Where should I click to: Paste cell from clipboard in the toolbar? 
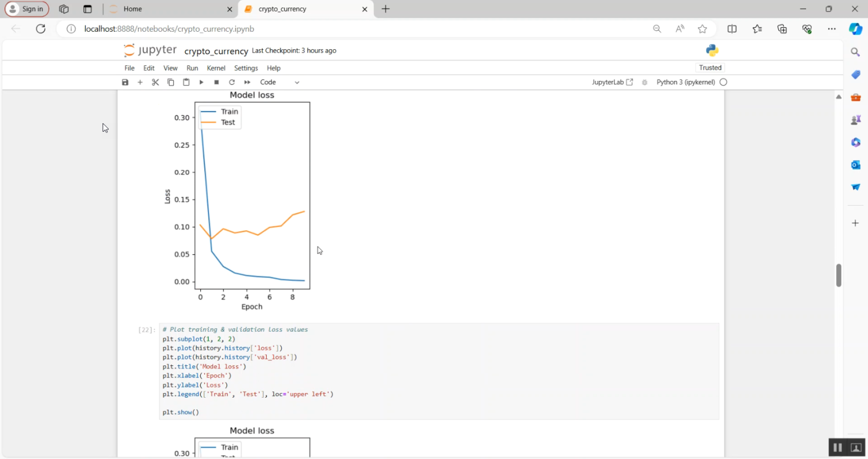[x=186, y=82]
